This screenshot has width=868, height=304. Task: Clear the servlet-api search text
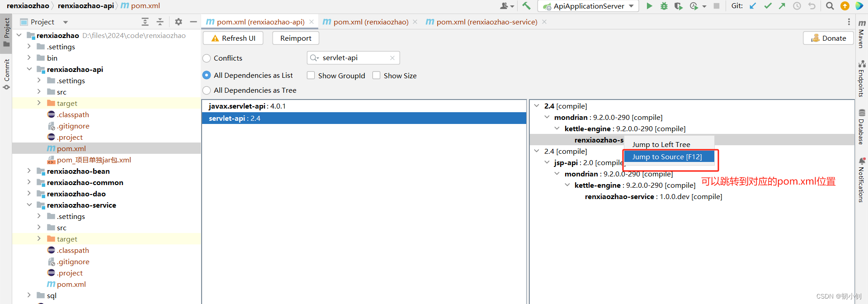(x=392, y=58)
